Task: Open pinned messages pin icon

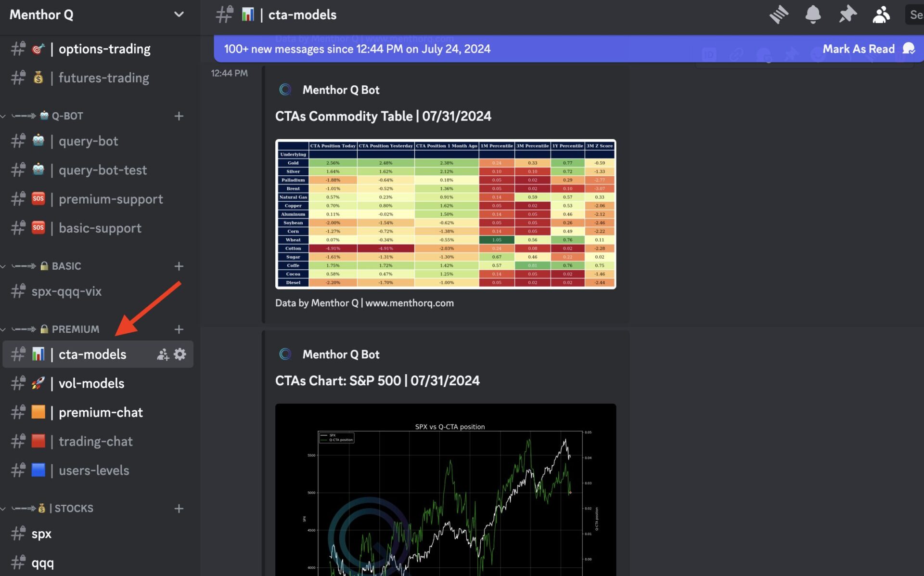Action: (847, 14)
